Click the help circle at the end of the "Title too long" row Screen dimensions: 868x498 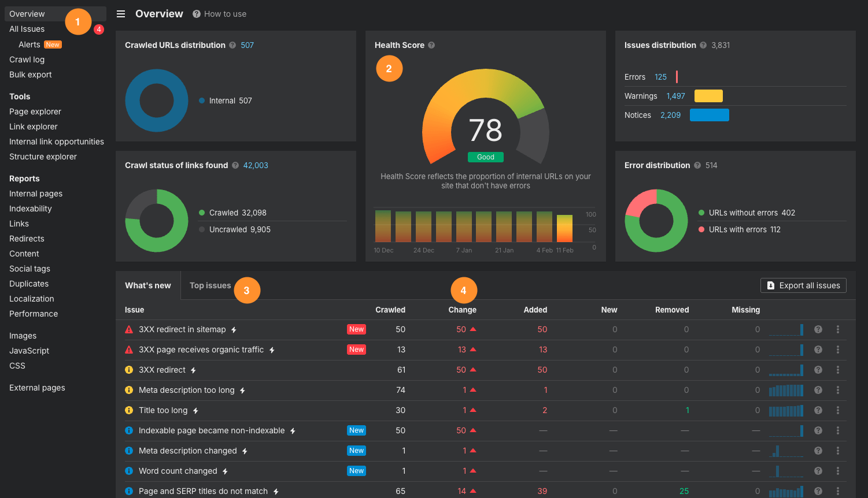[x=818, y=410]
